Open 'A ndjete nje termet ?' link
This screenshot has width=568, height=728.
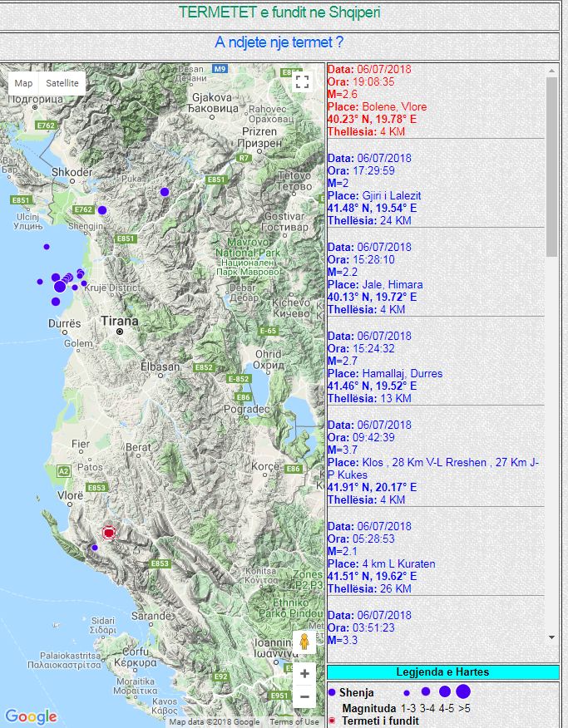279,42
